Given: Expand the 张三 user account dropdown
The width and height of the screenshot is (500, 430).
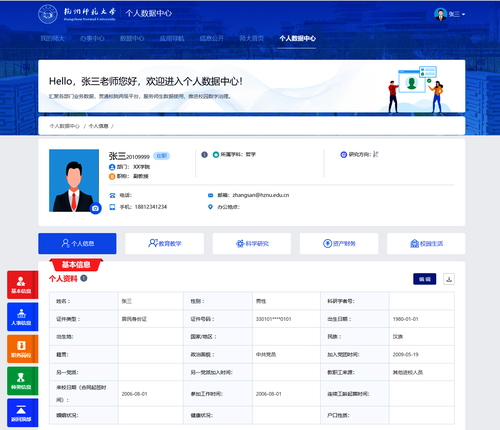Looking at the screenshot, I should [449, 14].
